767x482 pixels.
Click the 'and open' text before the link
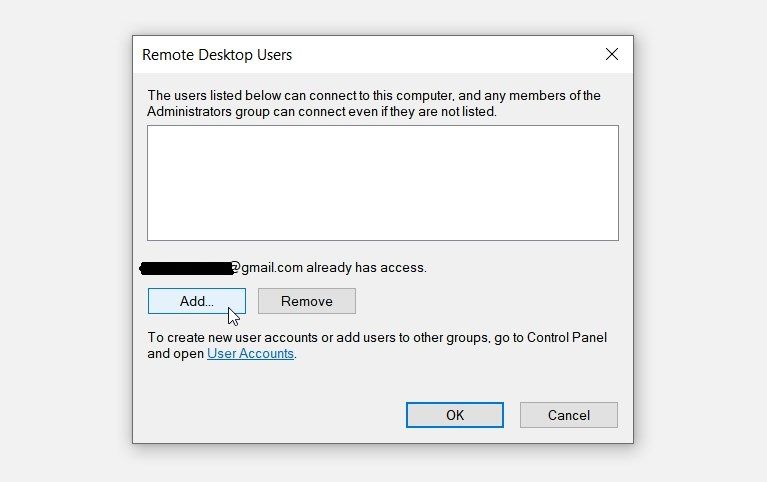176,353
